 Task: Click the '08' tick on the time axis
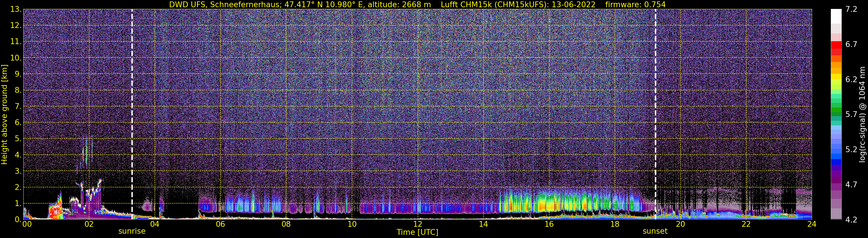tap(286, 224)
